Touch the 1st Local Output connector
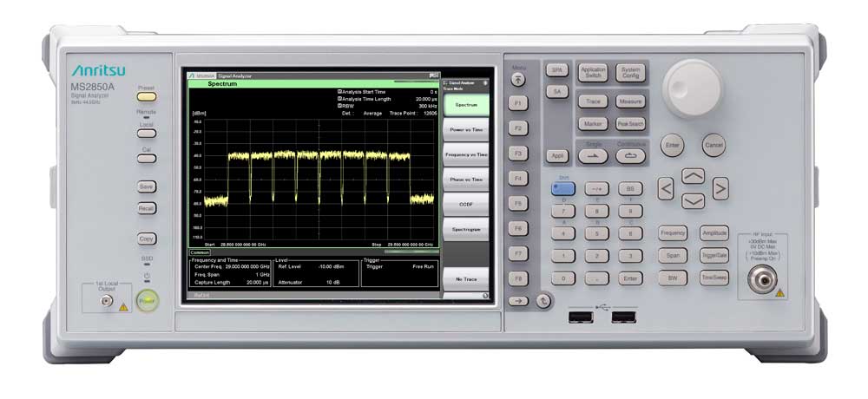The width and height of the screenshot is (868, 399). point(106,302)
